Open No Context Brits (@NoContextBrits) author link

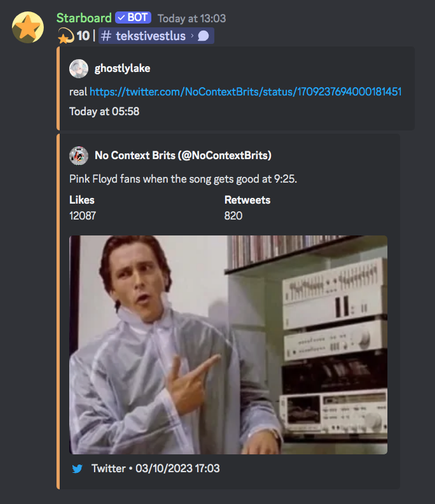(183, 155)
